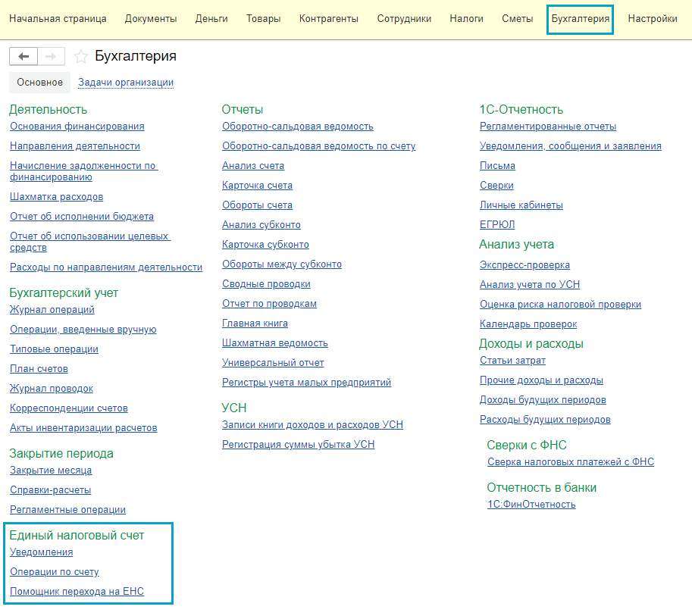Click Записи книги доходов и расходов УСН
This screenshot has height=616, width=692.
312,425
